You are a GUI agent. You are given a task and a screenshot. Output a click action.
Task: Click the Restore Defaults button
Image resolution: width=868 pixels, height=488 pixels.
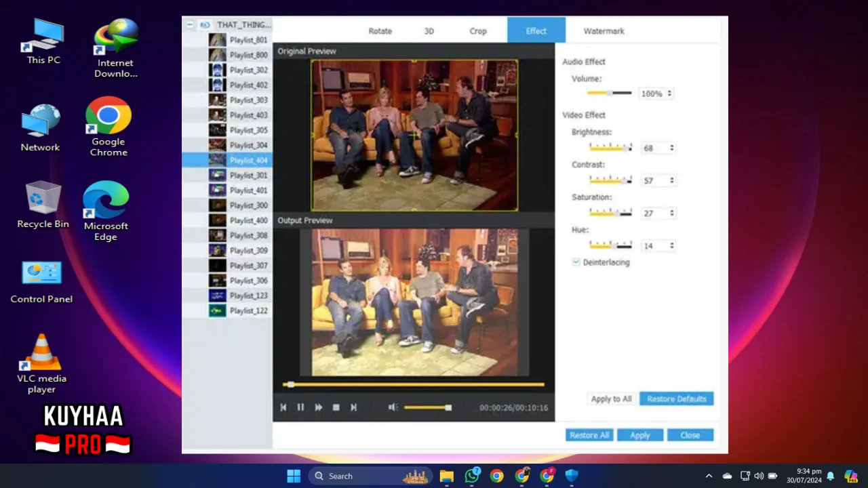tap(676, 399)
